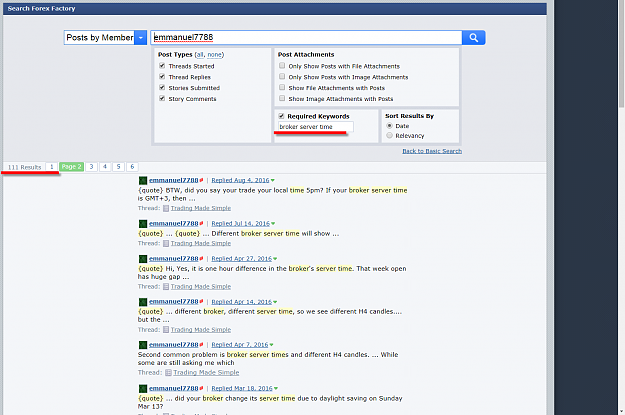
Task: Open Trading Made Simple thread under Apr 27 post
Action: [201, 287]
